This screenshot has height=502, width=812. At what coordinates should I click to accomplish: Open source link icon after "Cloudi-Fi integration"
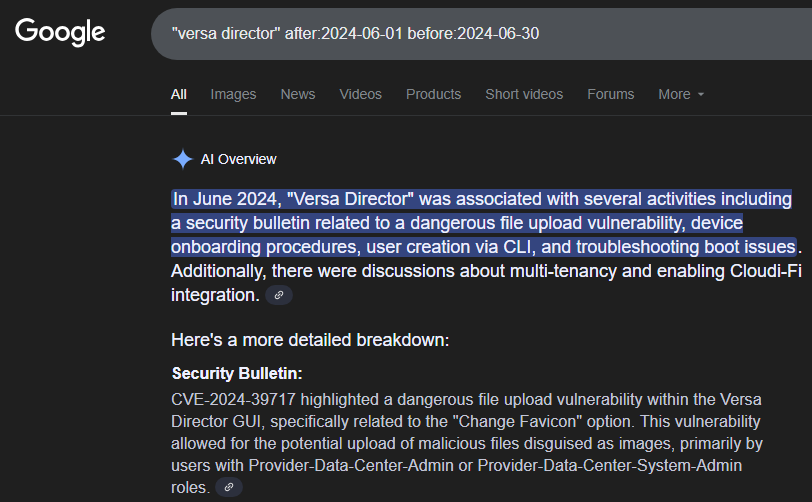click(x=279, y=295)
